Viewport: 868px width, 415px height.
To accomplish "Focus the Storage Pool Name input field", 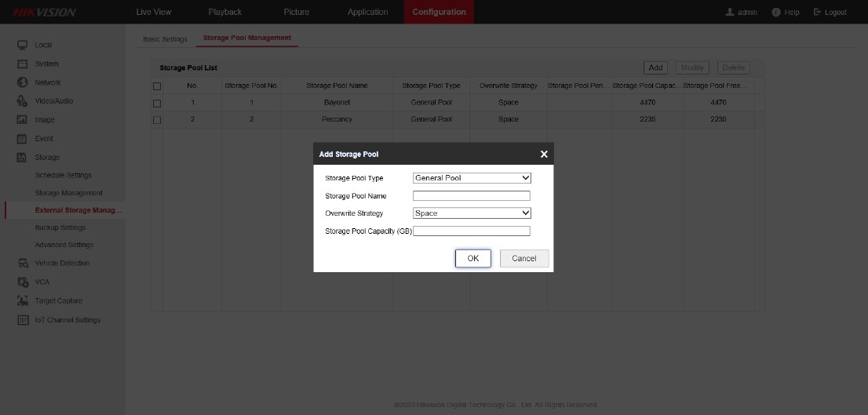I will pyautogui.click(x=472, y=196).
